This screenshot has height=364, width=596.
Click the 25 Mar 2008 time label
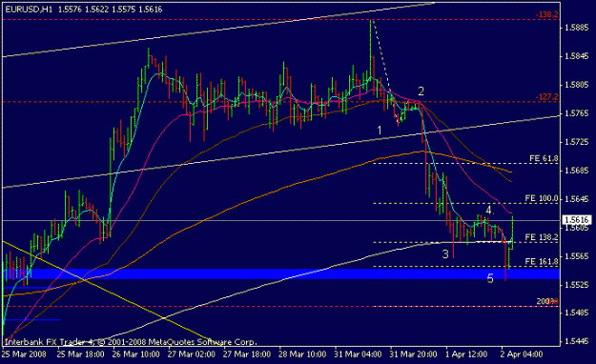24,354
